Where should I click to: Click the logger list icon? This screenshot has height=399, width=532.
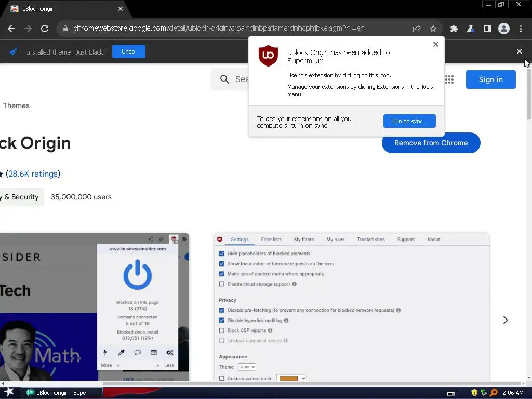click(x=154, y=353)
